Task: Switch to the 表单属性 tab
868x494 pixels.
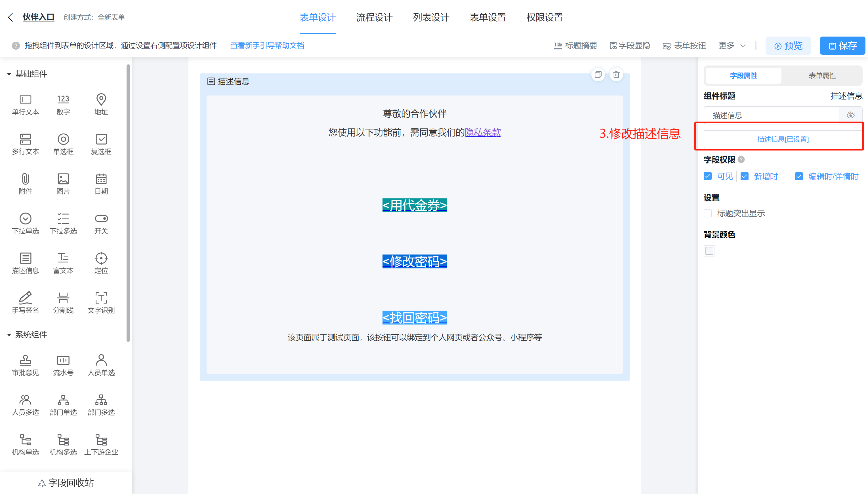Action: pyautogui.click(x=822, y=76)
